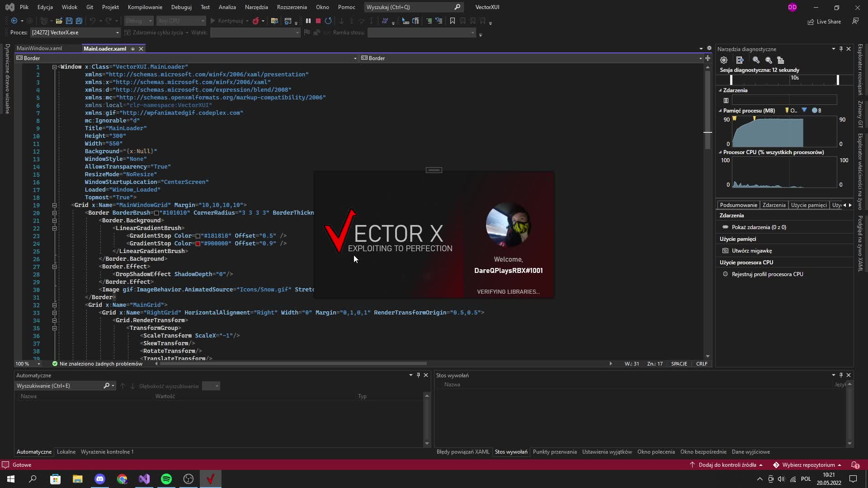Pause debugging with the Break All icon
Viewport: 868px width, 488px height.
pyautogui.click(x=308, y=21)
